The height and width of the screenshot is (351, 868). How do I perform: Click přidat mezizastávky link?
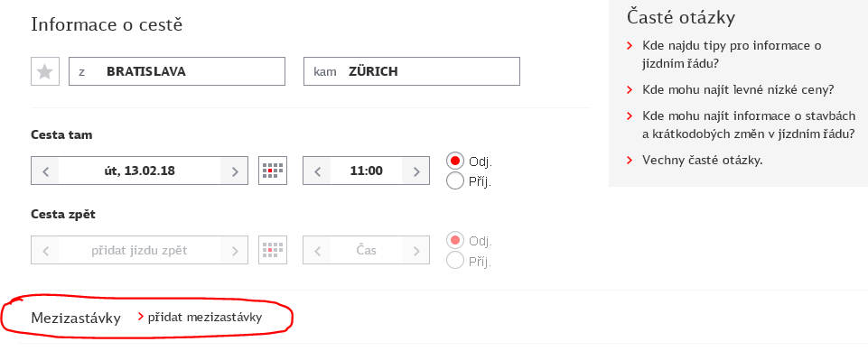[x=205, y=318]
